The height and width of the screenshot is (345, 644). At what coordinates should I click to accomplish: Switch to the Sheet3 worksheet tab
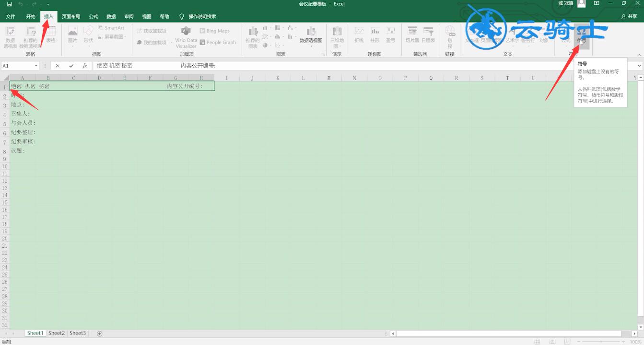78,333
